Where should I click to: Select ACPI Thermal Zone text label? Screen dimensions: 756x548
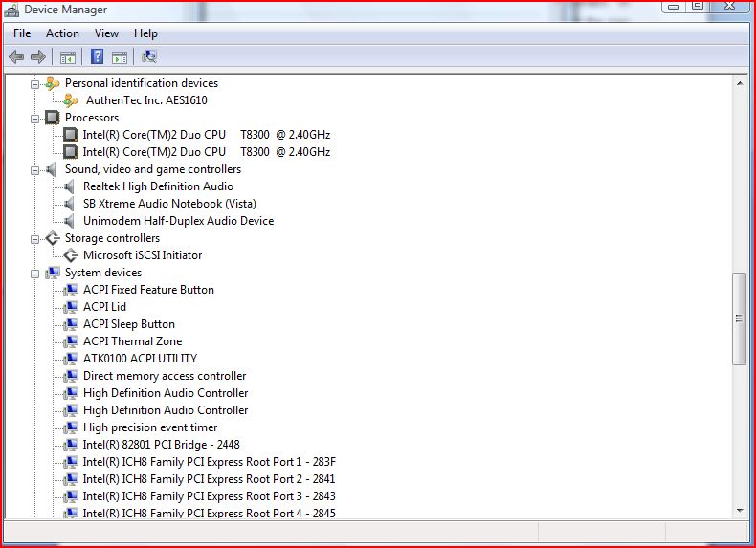point(133,341)
